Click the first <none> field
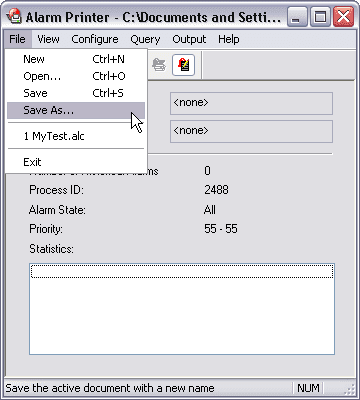The height and width of the screenshot is (400, 360). point(251,104)
